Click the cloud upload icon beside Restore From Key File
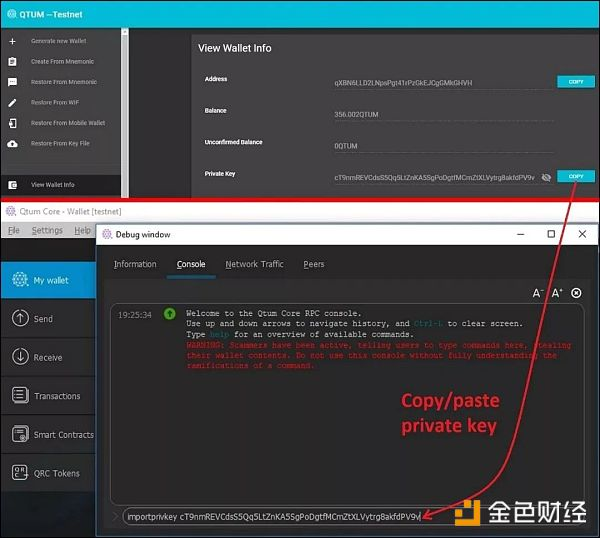 point(12,144)
